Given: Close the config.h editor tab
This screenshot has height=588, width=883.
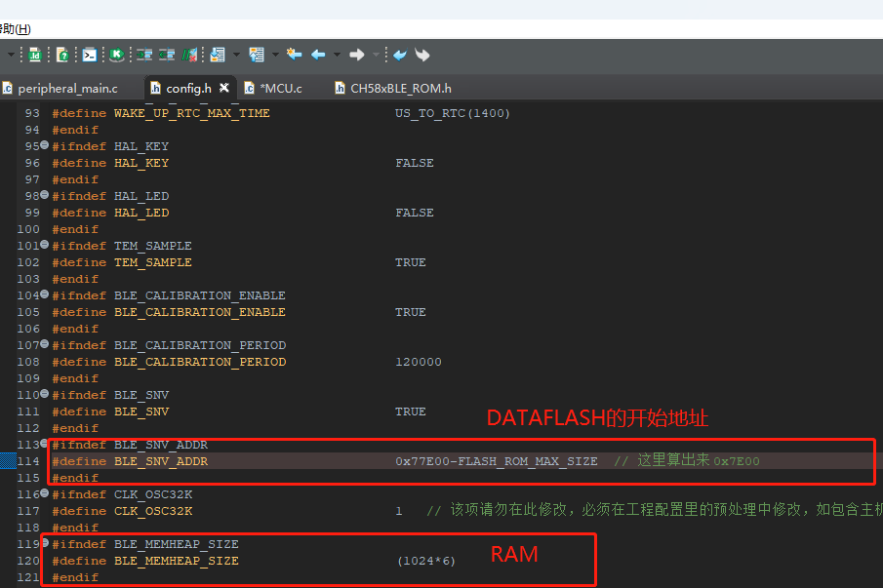Looking at the screenshot, I should [x=223, y=88].
